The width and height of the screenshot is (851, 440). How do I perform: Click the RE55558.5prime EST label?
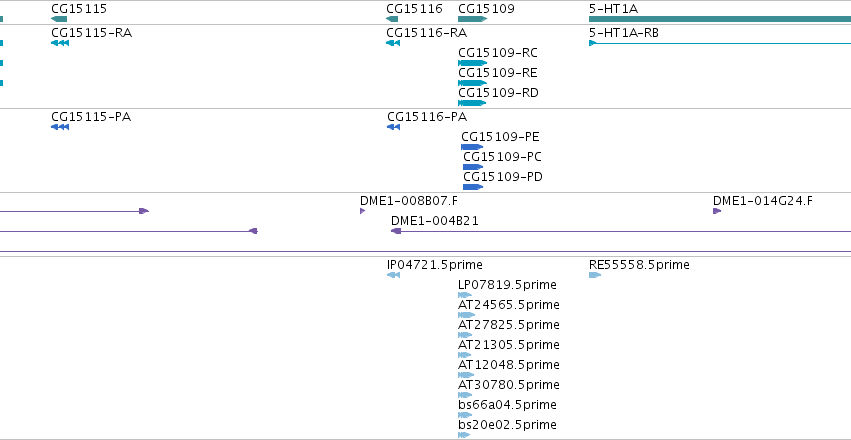639,265
